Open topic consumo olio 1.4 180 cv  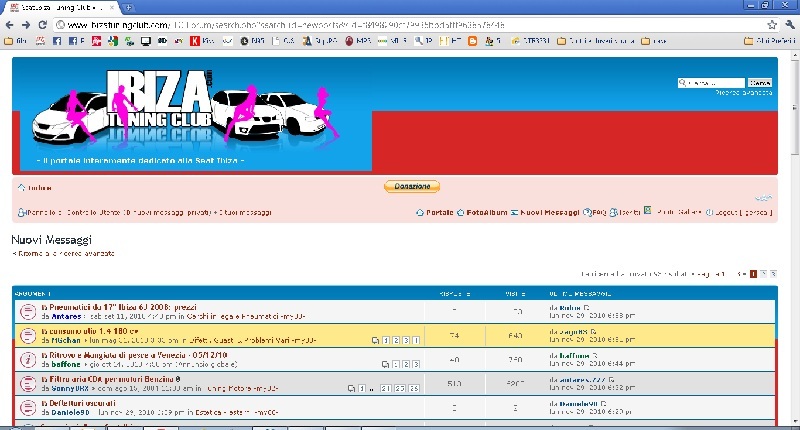[x=94, y=331]
